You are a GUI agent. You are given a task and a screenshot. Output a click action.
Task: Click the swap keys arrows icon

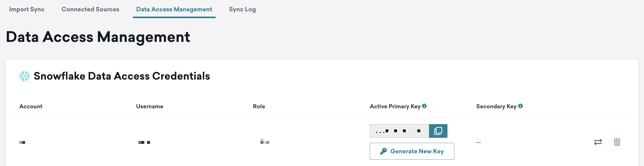coord(598,142)
